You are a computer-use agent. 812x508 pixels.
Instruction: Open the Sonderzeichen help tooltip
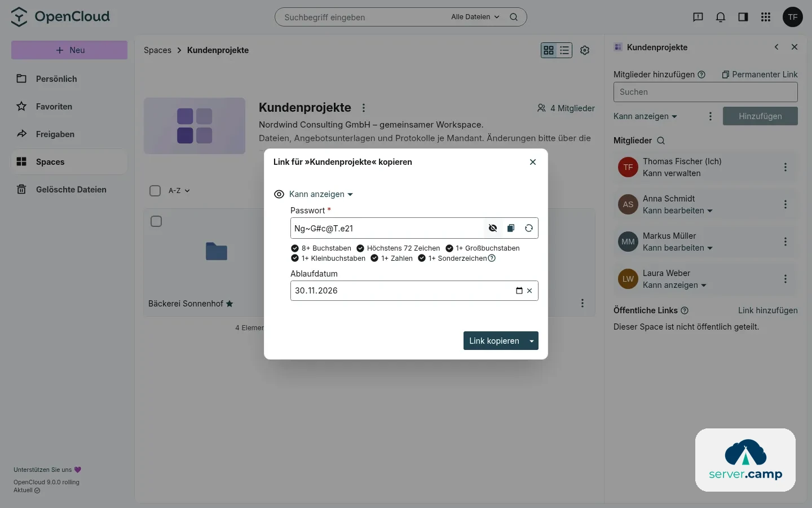[492, 259]
